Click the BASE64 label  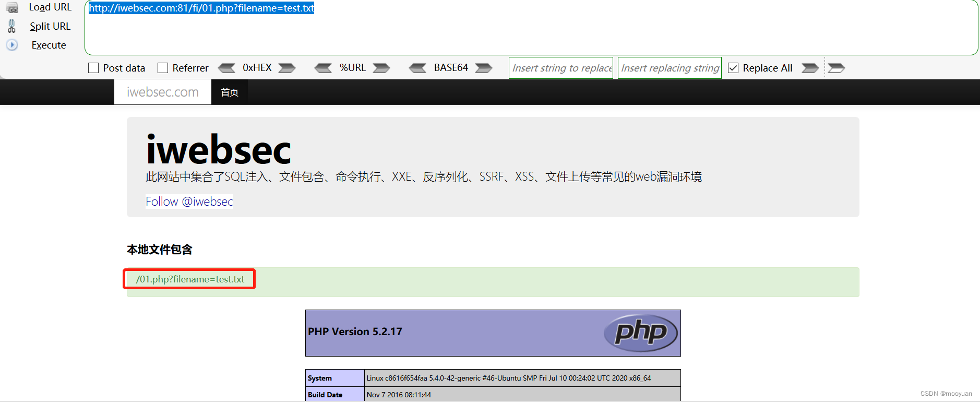click(x=451, y=68)
